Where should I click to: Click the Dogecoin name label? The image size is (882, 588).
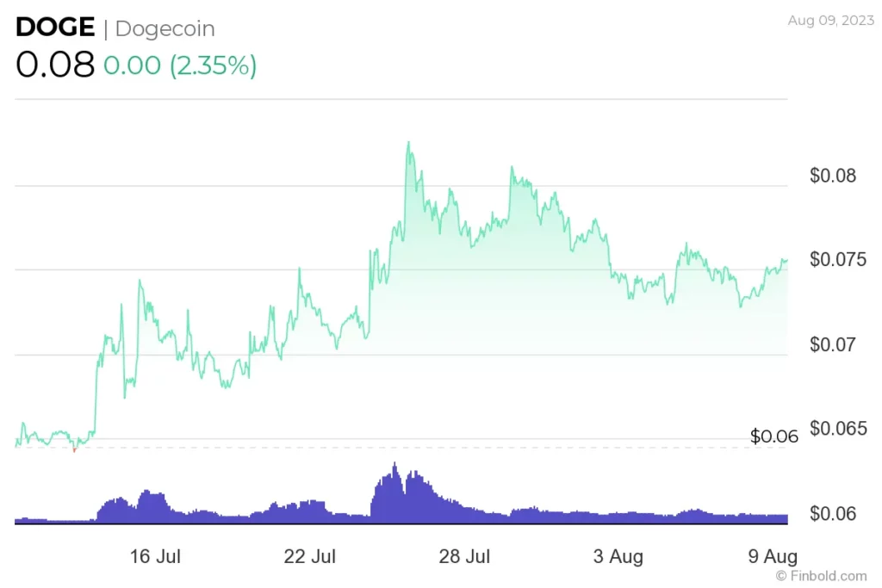[165, 29]
